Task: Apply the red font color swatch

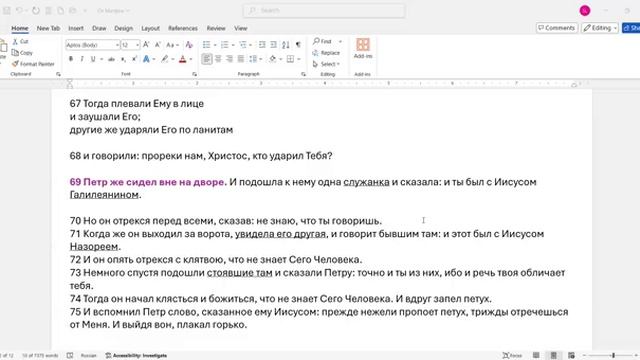Action: 182,60
